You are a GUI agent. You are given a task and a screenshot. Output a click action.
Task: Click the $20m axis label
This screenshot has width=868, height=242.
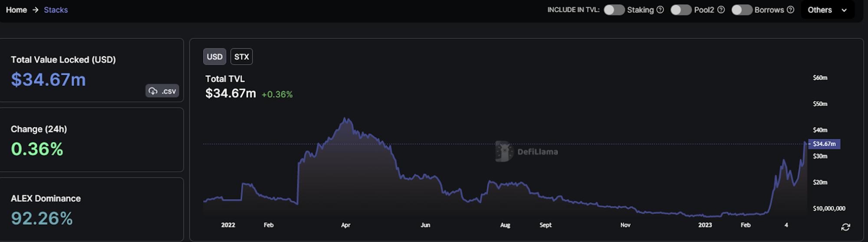[820, 183]
